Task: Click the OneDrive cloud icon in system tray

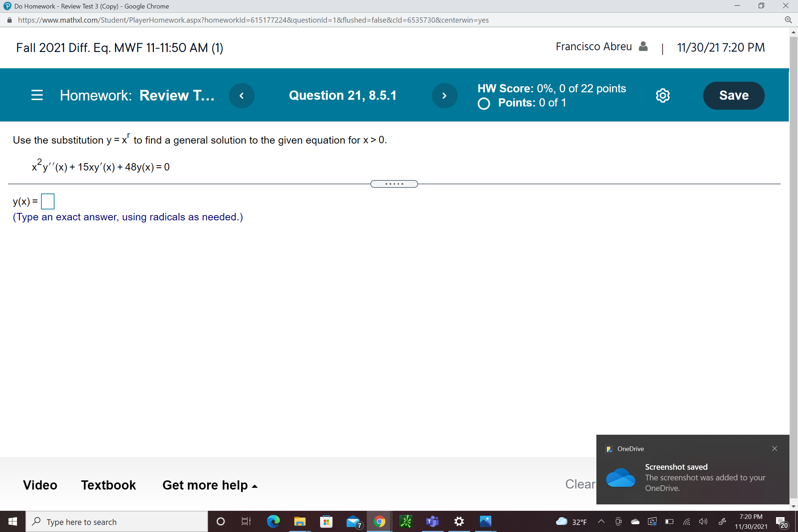Action: click(x=635, y=521)
